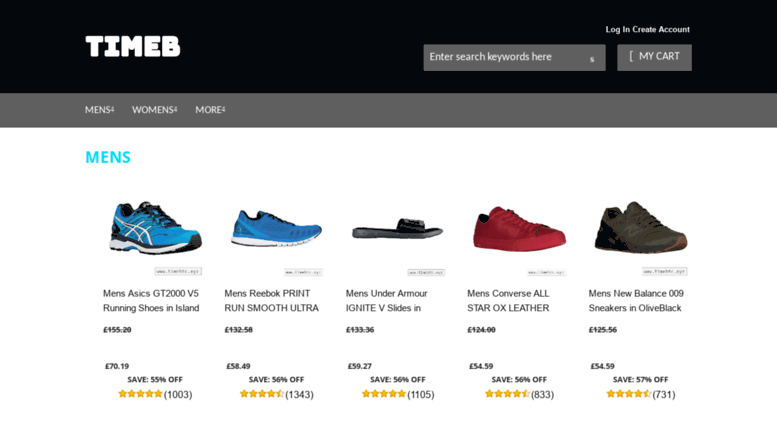Expand the MENS navigation menu
The height and width of the screenshot is (423, 777).
[99, 109]
